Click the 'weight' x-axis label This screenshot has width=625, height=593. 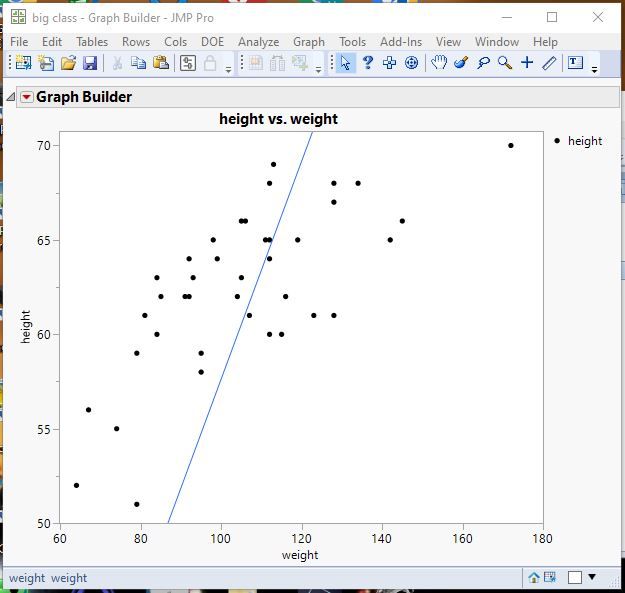[300, 555]
